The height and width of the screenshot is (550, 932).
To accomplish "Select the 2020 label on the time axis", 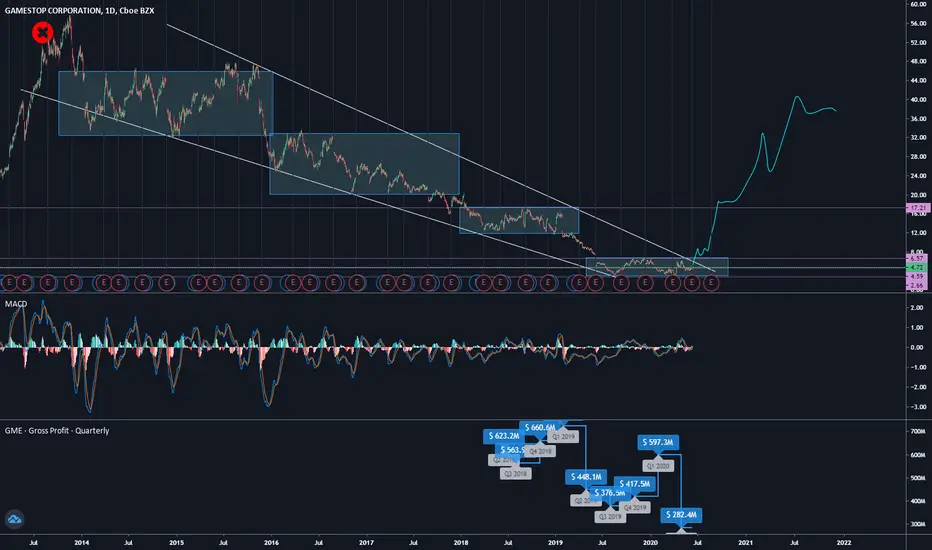I will click(650, 542).
